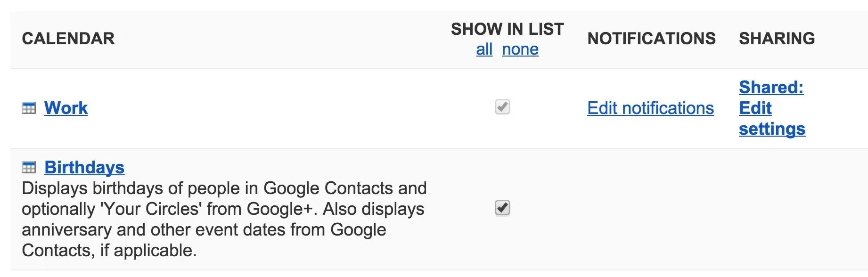This screenshot has width=868, height=277.
Task: Click the CALENDAR column header
Action: click(x=68, y=39)
